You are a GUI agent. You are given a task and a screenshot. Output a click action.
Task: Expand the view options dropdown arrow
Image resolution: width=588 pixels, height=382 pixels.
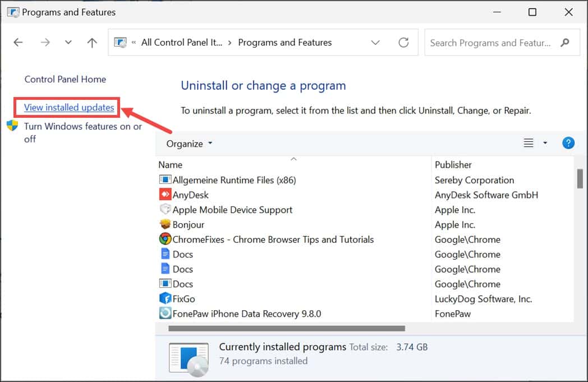click(x=545, y=143)
